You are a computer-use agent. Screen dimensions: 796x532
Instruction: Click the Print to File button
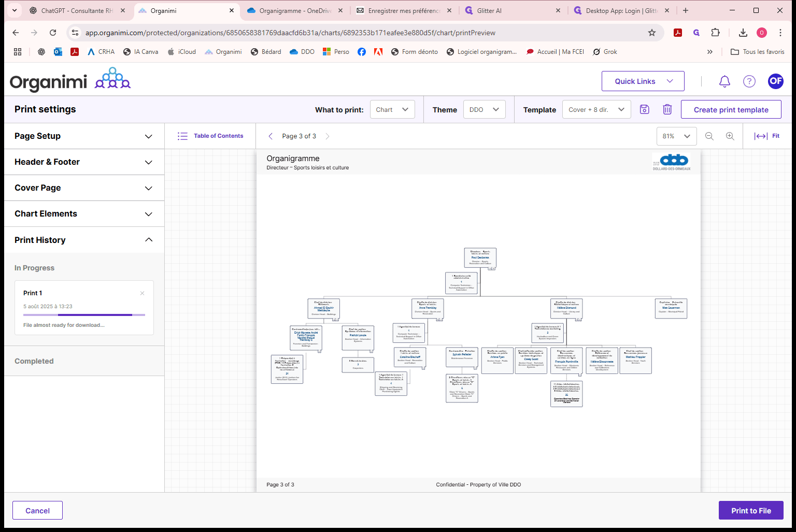click(x=751, y=510)
